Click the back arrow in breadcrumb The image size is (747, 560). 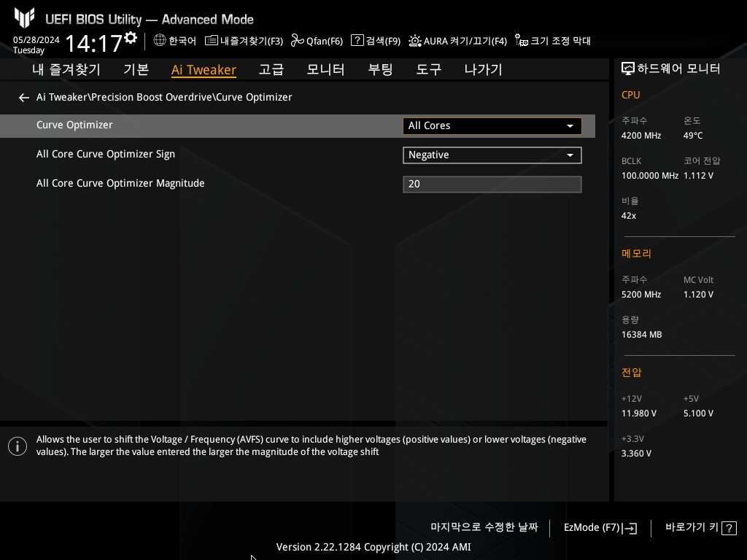[x=24, y=98]
